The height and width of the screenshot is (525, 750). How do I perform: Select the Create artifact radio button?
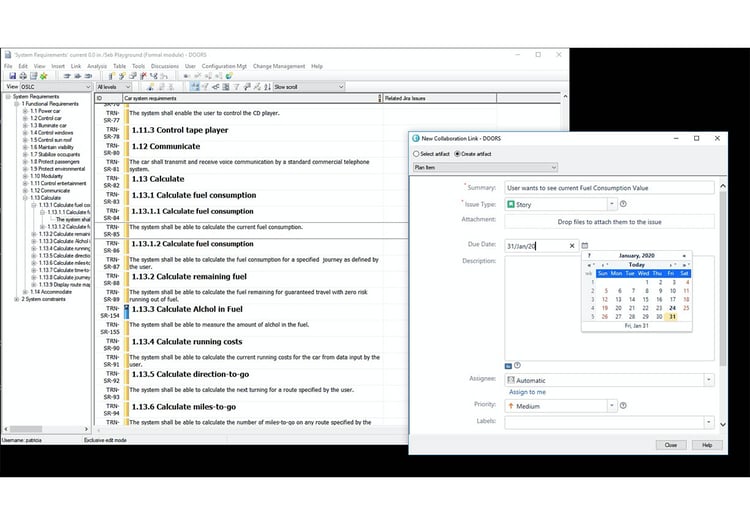coord(457,154)
